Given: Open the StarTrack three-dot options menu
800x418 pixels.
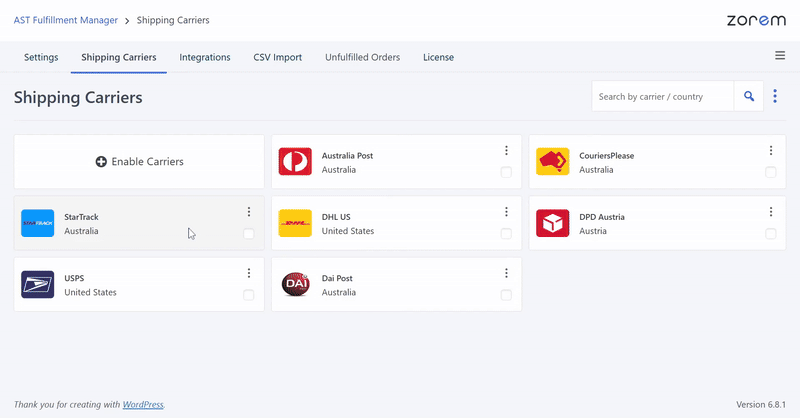Looking at the screenshot, I should (248, 212).
